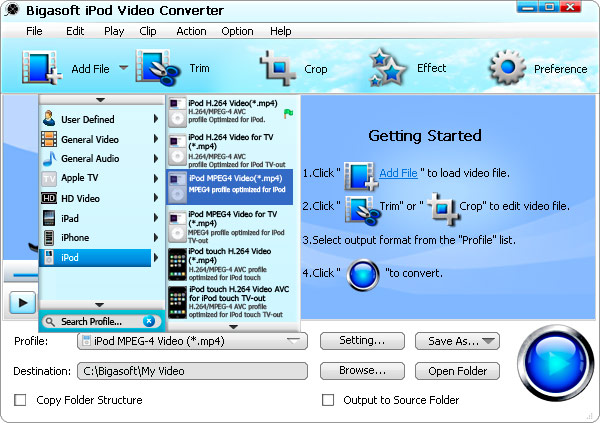Choose iPod touch H.264 Video (*.mp4) profile
Image resolution: width=600 pixels, height=423 pixels.
(x=231, y=265)
